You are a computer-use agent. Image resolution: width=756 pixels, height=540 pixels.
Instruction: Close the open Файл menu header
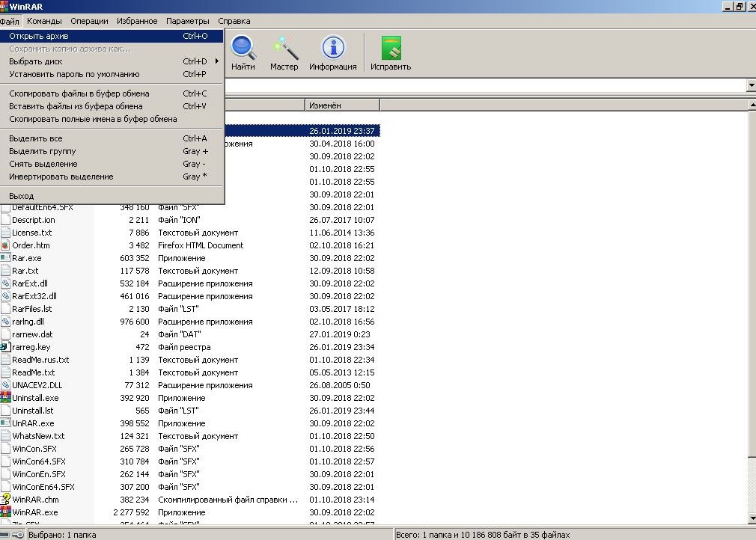tap(10, 21)
